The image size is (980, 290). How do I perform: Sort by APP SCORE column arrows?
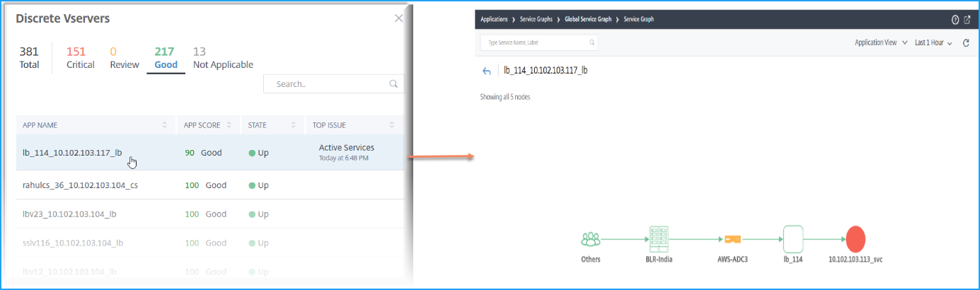(x=229, y=125)
